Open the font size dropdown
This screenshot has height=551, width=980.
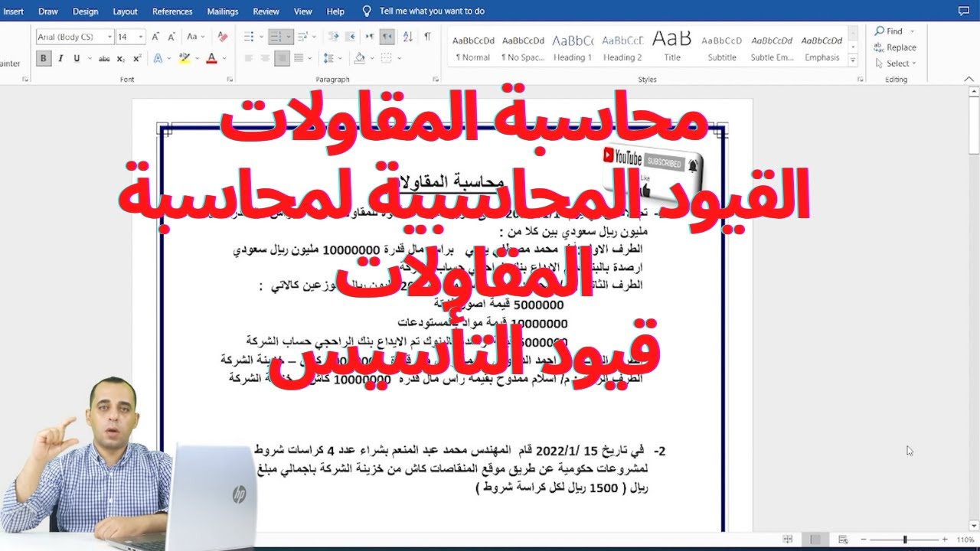point(141,36)
